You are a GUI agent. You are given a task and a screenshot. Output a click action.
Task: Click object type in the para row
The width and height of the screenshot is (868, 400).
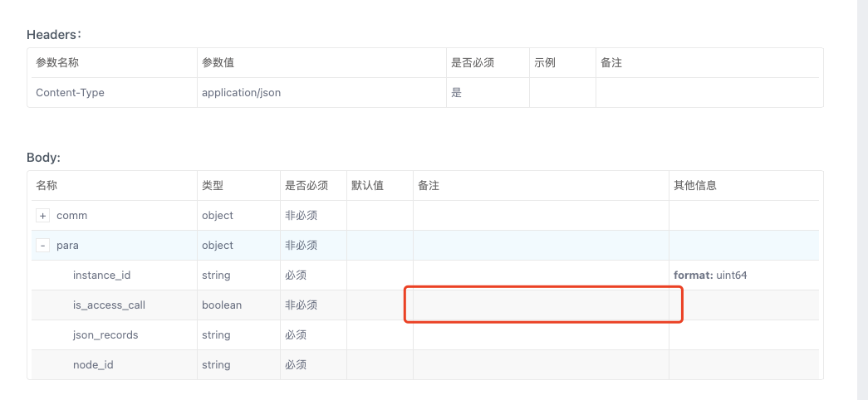pos(218,246)
